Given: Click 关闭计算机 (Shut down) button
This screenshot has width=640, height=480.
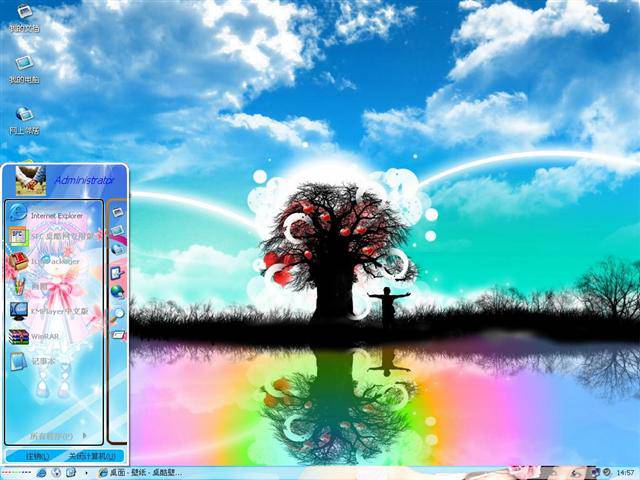Looking at the screenshot, I should tap(92, 456).
